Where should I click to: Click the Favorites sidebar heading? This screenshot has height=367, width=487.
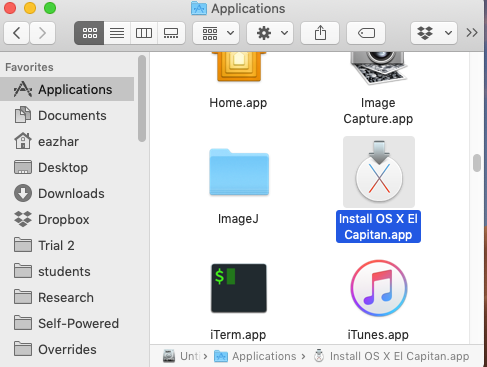29,67
